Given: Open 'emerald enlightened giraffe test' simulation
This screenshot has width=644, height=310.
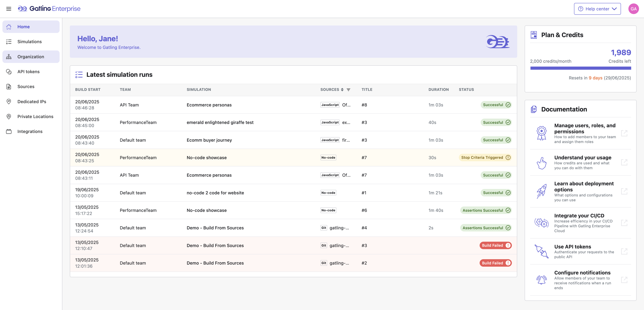Looking at the screenshot, I should click(220, 123).
